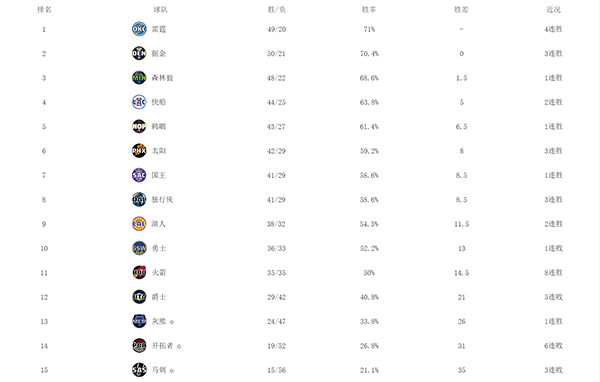
Task: Click the OKC Thunder team logo
Action: [x=139, y=29]
